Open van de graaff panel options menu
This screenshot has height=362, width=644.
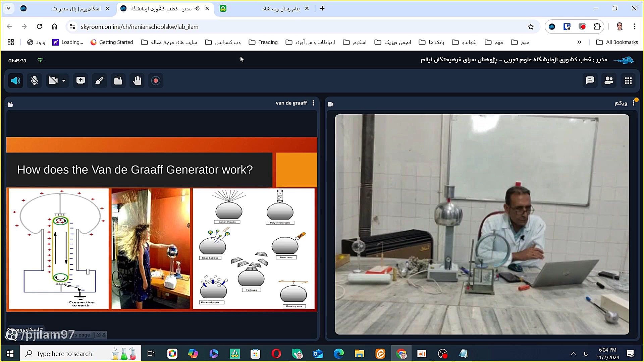pyautogui.click(x=313, y=103)
